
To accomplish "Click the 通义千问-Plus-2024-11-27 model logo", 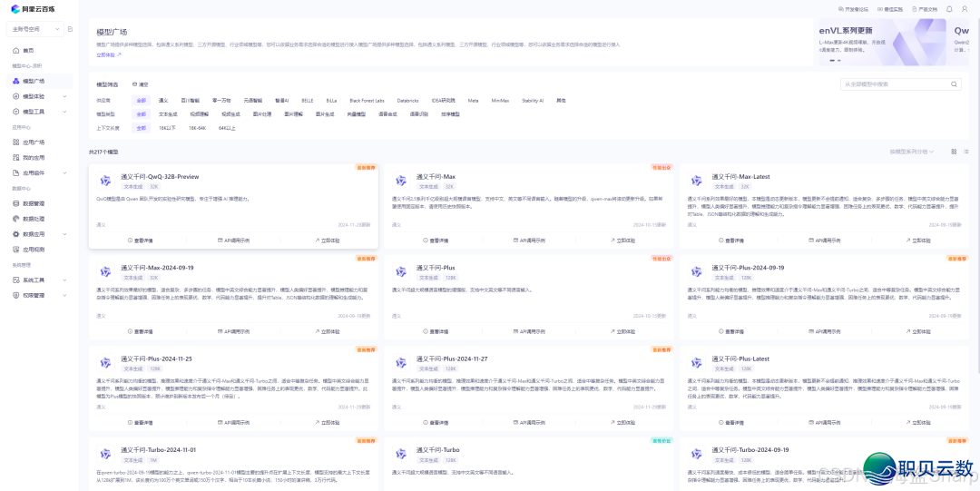I will [x=401, y=363].
